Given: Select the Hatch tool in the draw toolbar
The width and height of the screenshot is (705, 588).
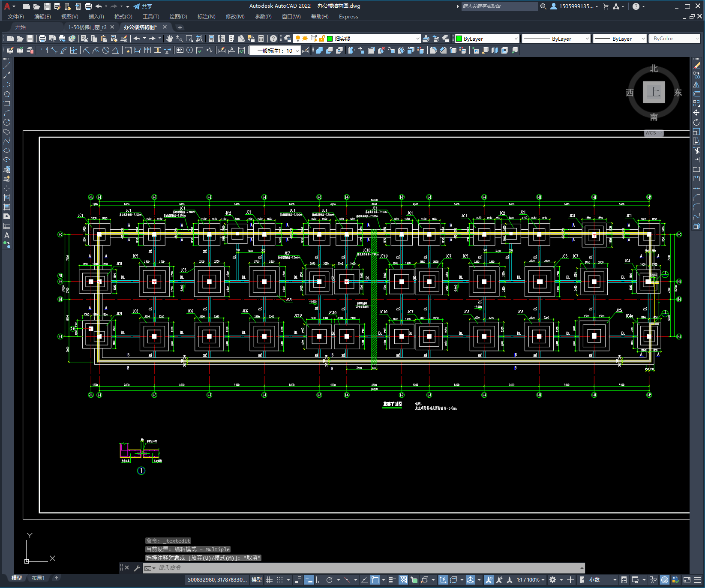Looking at the screenshot, I should pos(7,198).
